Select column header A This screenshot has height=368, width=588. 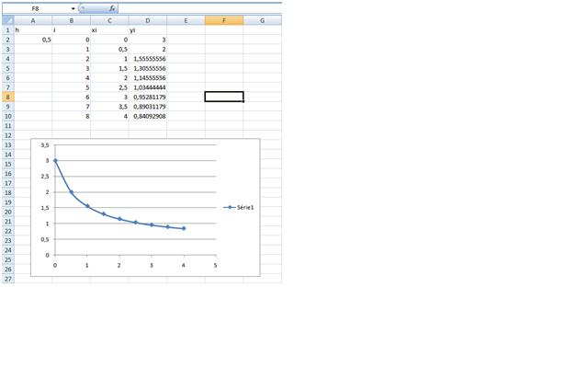coord(33,19)
